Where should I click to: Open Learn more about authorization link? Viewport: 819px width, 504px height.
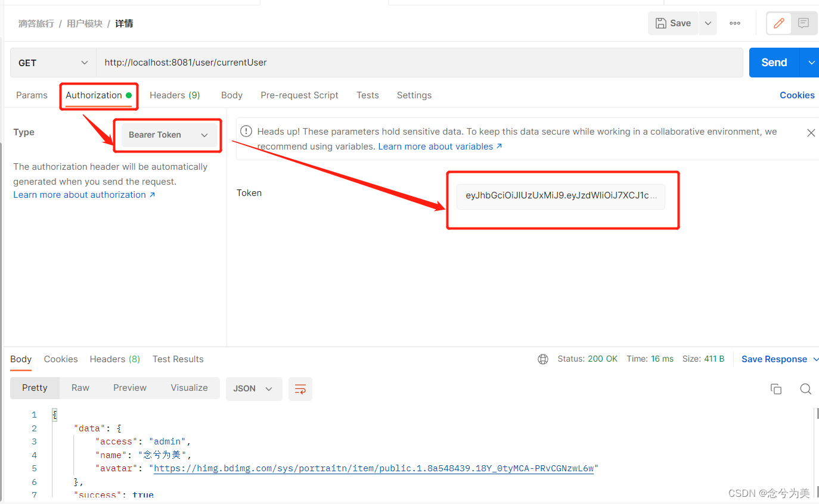click(84, 195)
